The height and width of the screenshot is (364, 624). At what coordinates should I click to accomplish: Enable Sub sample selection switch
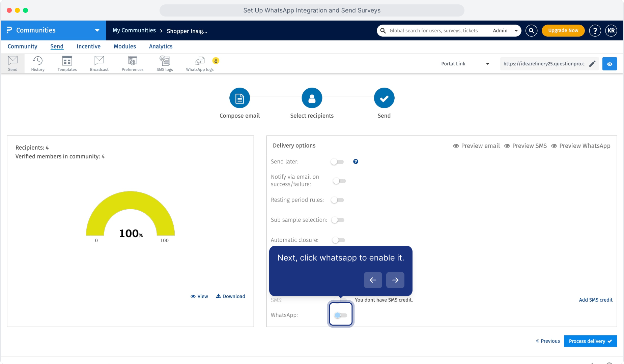tap(338, 220)
